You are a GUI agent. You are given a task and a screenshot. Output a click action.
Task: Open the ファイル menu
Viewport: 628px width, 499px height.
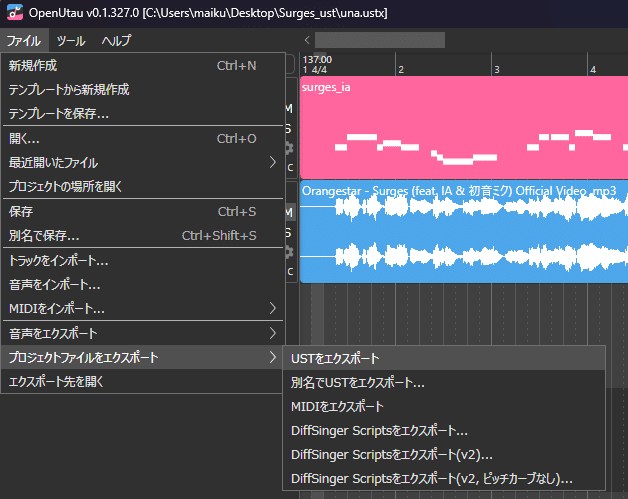point(24,40)
